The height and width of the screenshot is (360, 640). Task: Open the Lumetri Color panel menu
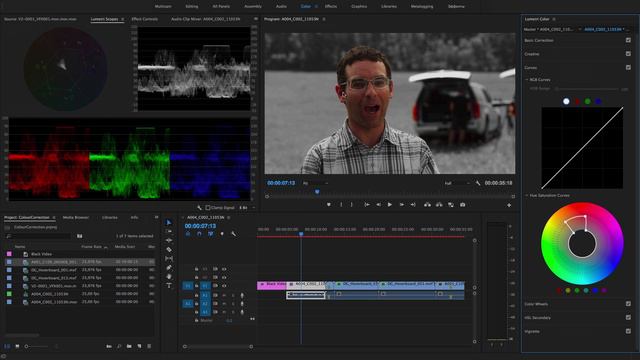(554, 19)
